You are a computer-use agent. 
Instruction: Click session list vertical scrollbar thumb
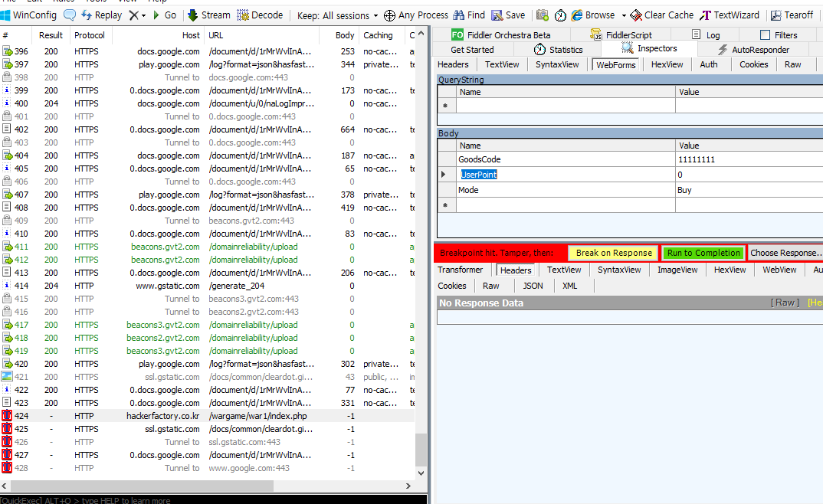point(421,450)
